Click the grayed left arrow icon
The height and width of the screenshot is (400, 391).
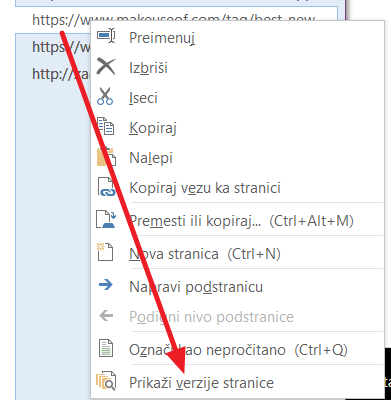pos(106,315)
